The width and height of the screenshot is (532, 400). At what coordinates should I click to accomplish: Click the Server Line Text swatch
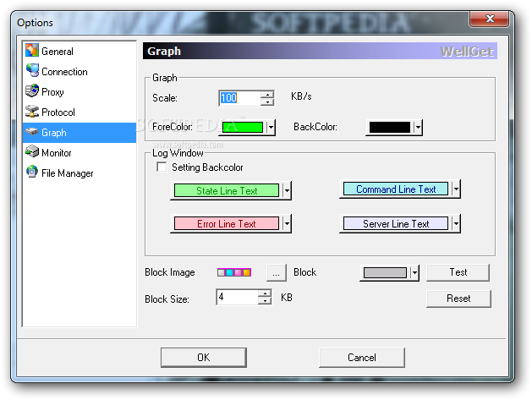pos(396,223)
